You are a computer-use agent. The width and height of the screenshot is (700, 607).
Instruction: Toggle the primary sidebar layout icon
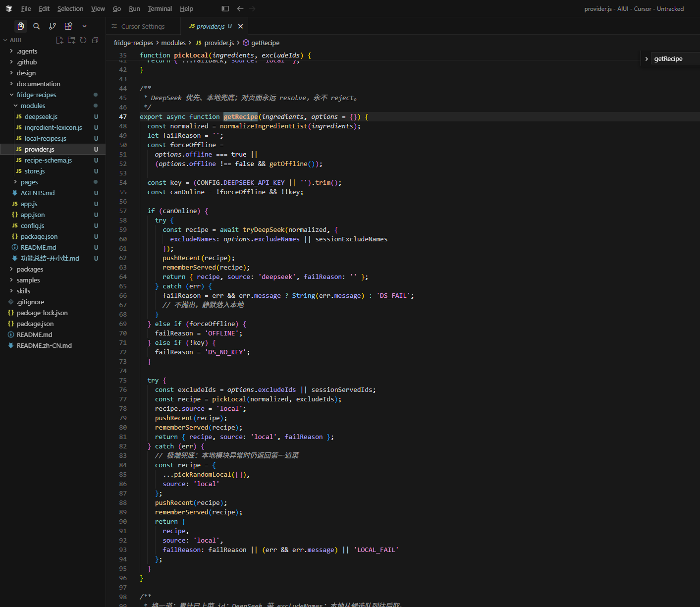tap(225, 8)
